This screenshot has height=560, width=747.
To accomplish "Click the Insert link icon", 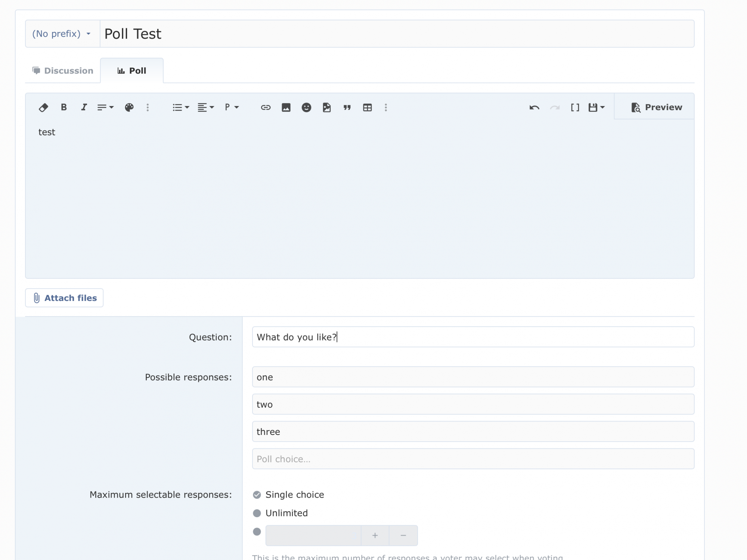I will tap(266, 108).
